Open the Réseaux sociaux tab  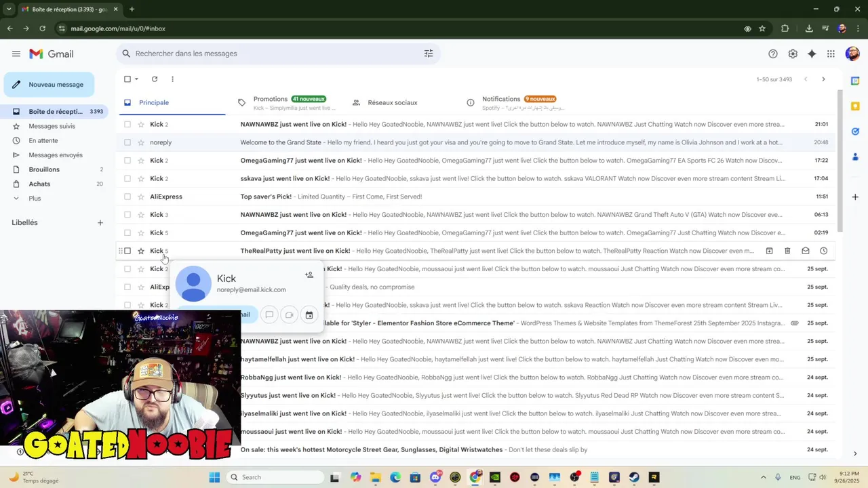(393, 103)
